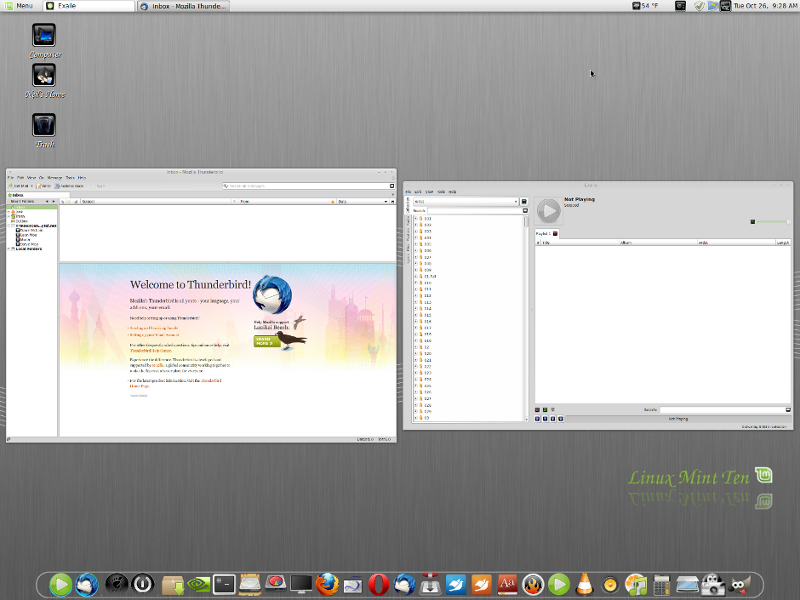
Task: Toggle the first Exaile playlist mode icon under the playlist
Action: pyautogui.click(x=537, y=410)
